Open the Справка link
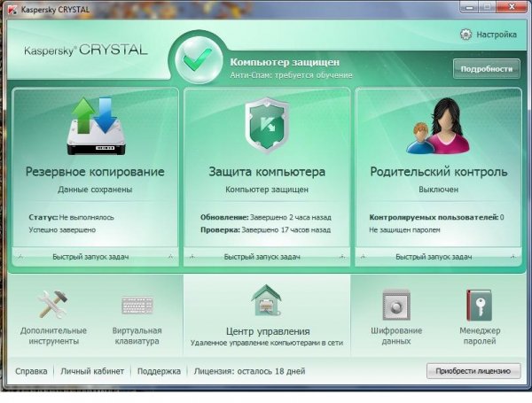Image resolution: width=532 pixels, height=403 pixels. coord(31,371)
